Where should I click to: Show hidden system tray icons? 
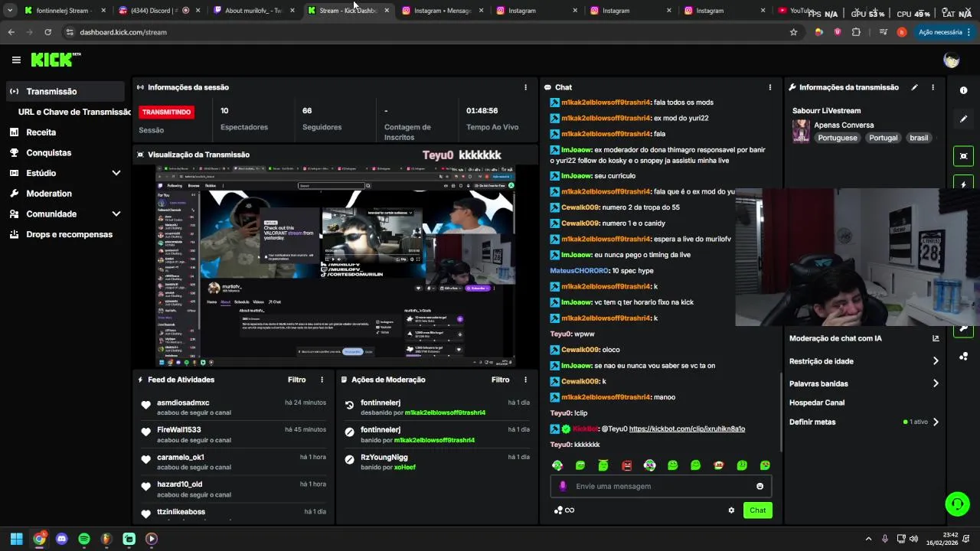pos(868,539)
